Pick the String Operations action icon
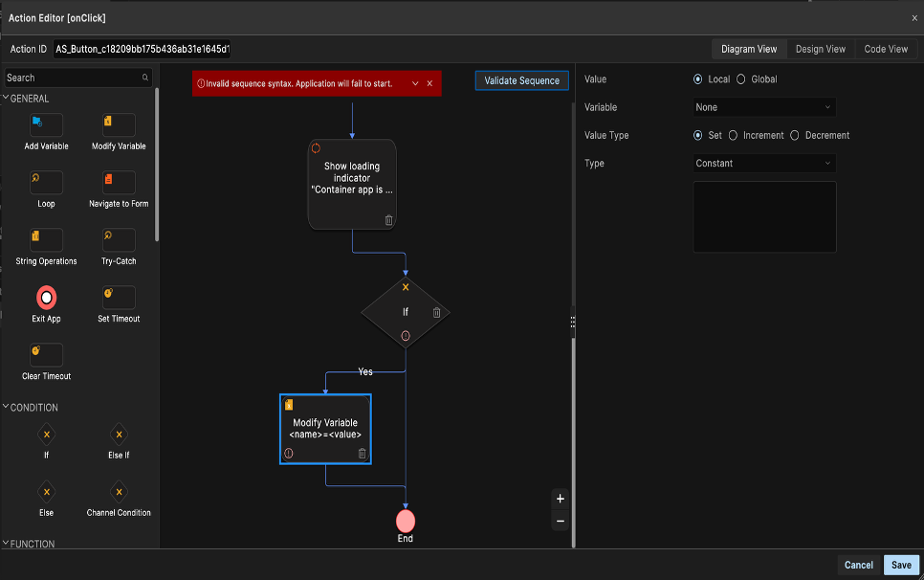924x580 pixels. [x=46, y=240]
